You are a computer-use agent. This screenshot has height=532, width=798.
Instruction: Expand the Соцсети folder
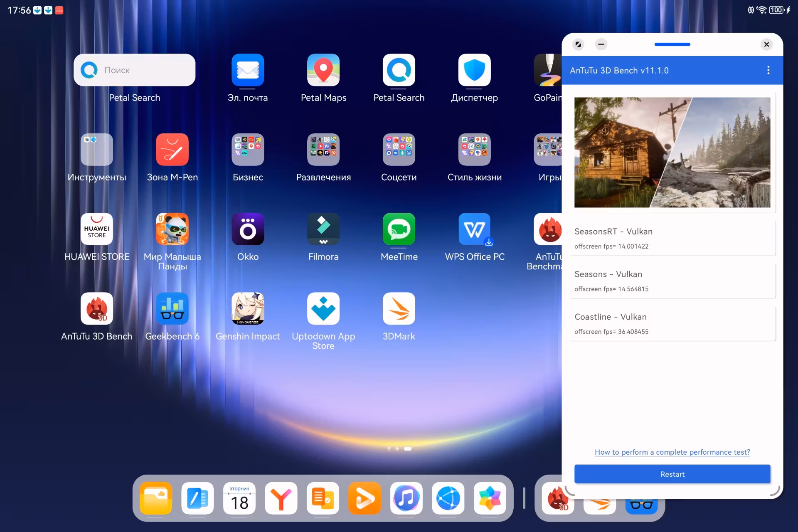tap(399, 150)
